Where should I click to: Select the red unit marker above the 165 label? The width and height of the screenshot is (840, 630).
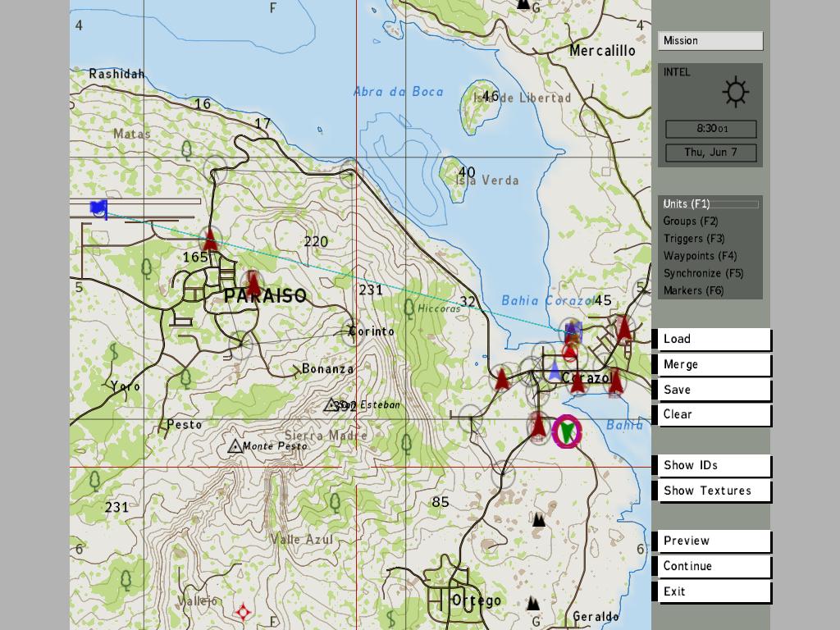pyautogui.click(x=211, y=240)
